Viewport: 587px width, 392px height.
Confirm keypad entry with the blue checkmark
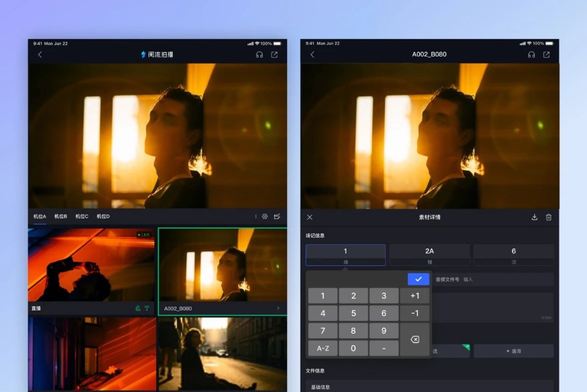[418, 279]
